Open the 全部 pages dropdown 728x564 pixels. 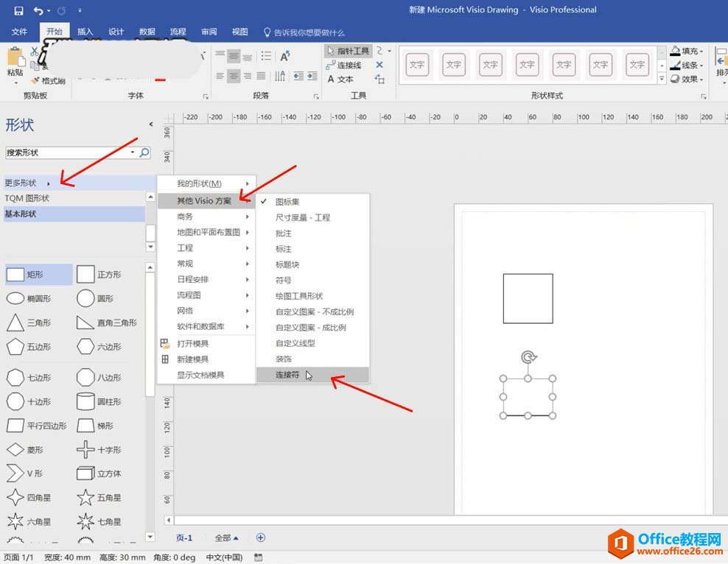click(226, 538)
